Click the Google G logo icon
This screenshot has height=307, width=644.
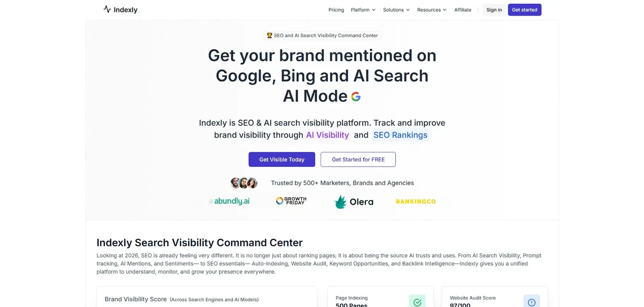pyautogui.click(x=356, y=96)
